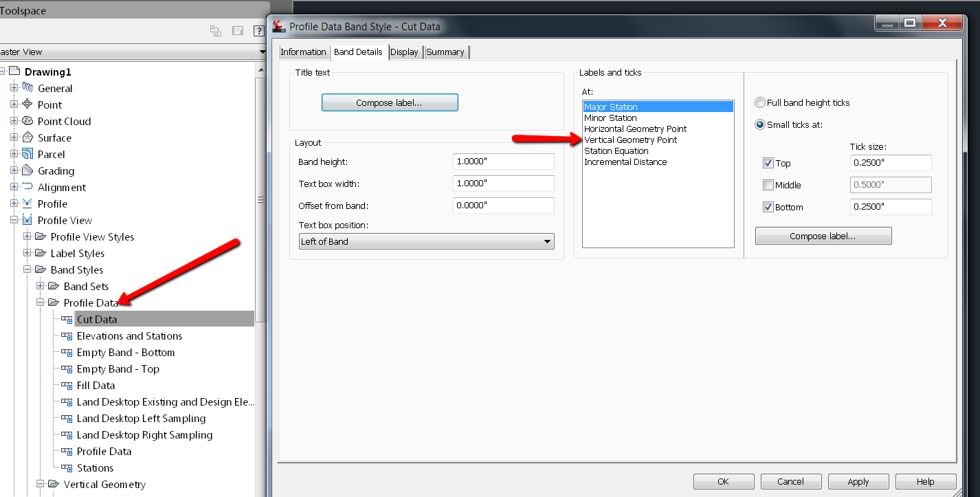980x497 pixels.
Task: Toggle the item preview pane icon
Action: (237, 30)
